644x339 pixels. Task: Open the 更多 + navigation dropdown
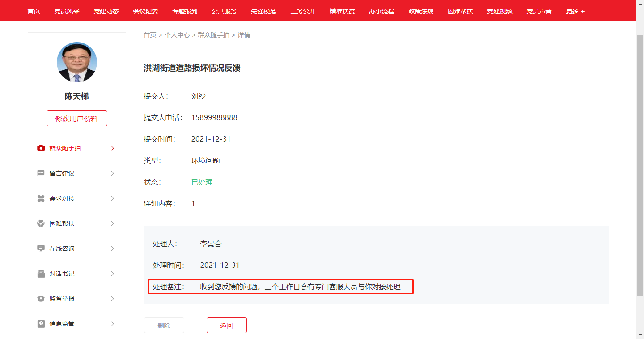click(x=575, y=11)
